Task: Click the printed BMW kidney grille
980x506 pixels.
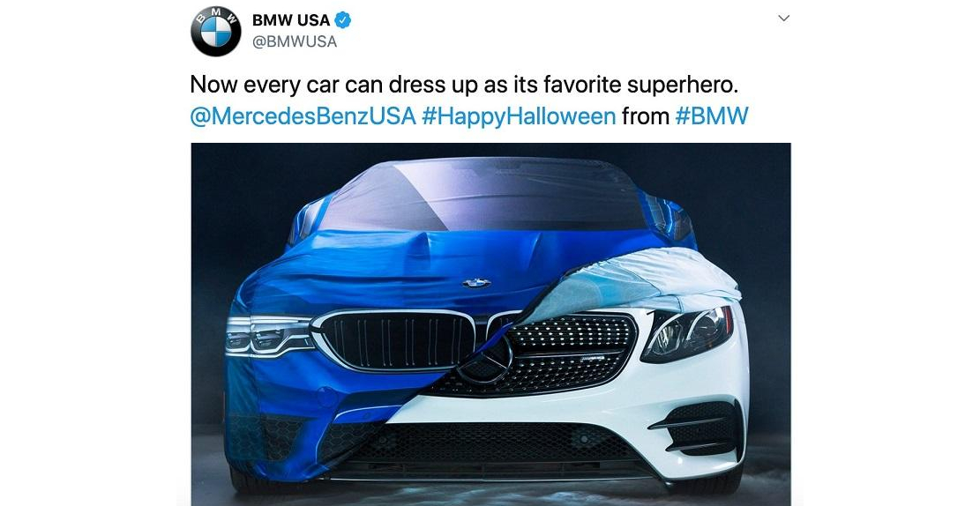Action: 393,341
